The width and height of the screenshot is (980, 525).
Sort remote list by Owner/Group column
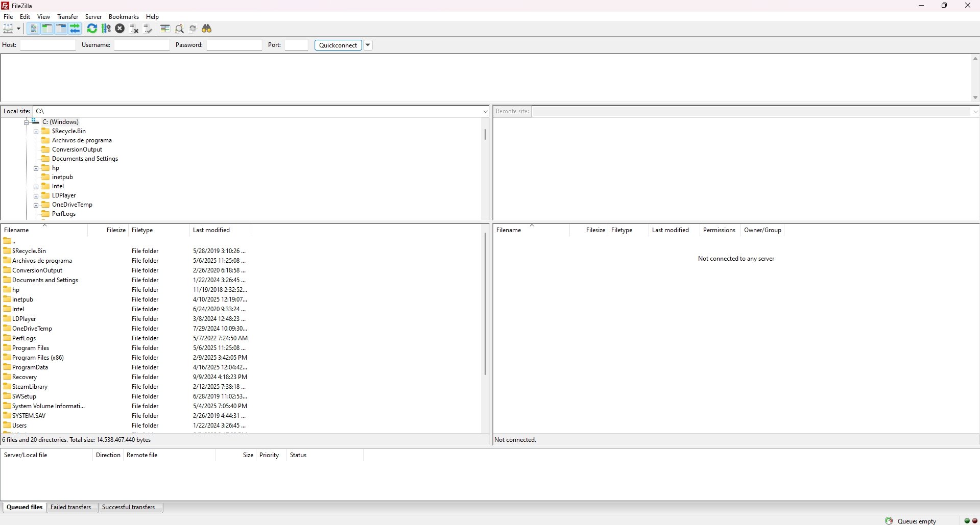pos(762,230)
